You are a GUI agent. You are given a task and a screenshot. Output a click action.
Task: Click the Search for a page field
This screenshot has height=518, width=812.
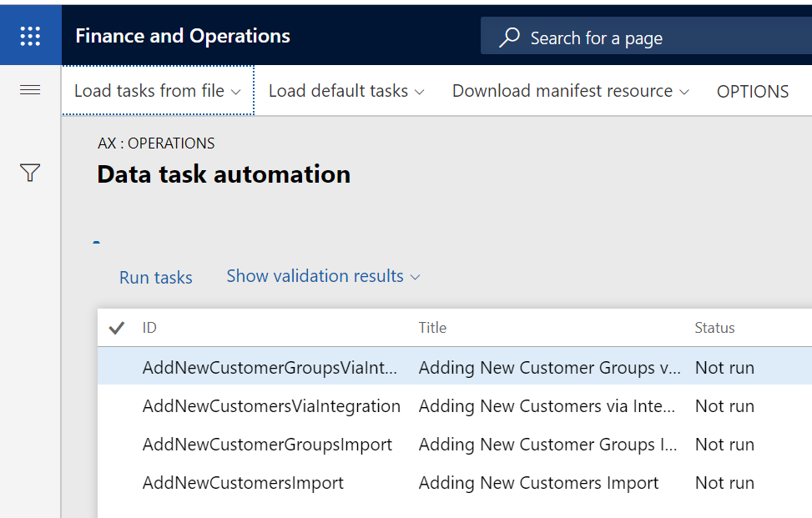[596, 38]
